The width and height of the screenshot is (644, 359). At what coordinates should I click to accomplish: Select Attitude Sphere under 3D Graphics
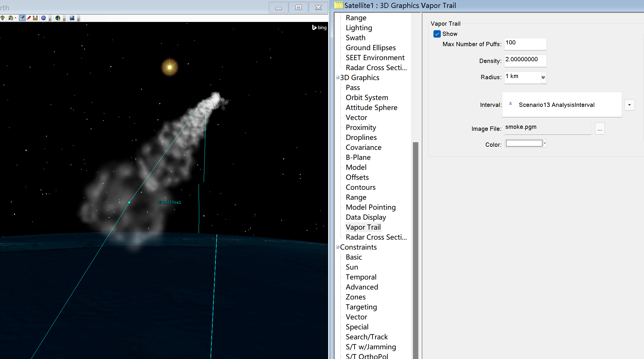[371, 107]
